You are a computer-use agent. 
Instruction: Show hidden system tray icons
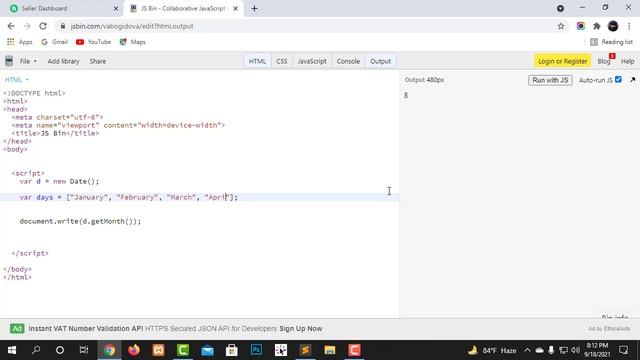(527, 350)
